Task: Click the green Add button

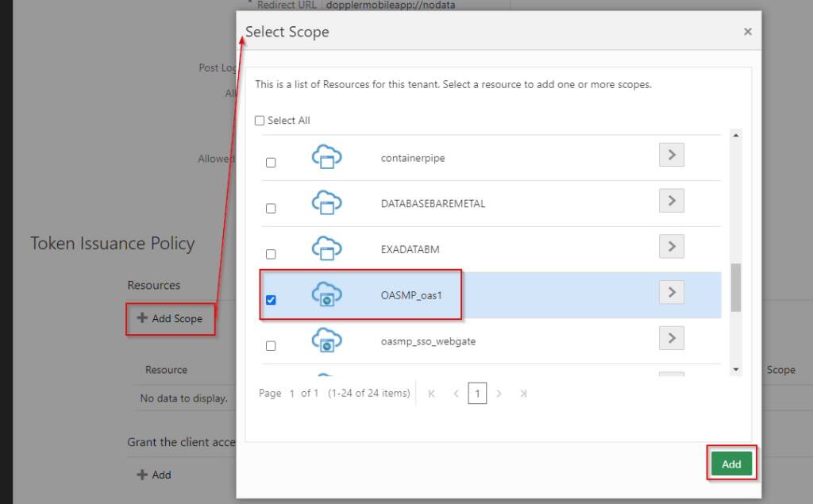Action: (730, 464)
